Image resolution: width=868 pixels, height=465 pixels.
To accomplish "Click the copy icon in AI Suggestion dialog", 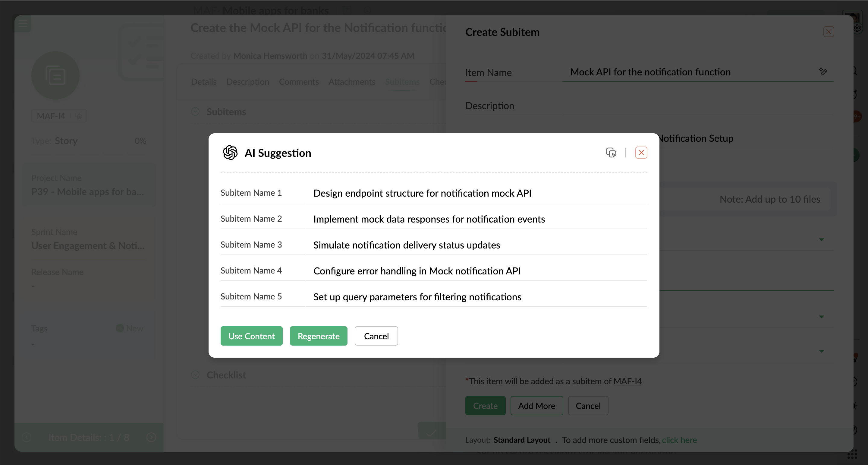I will [x=611, y=153].
